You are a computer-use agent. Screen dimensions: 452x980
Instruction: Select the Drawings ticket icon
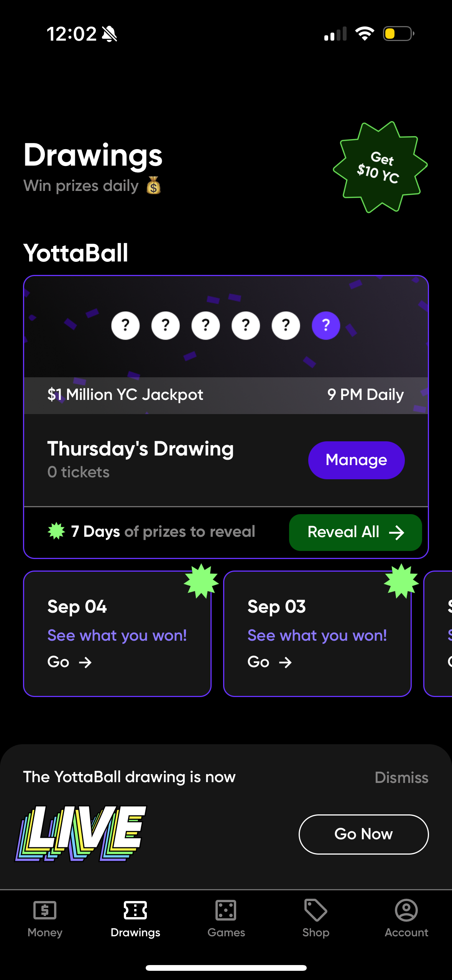[x=135, y=910]
